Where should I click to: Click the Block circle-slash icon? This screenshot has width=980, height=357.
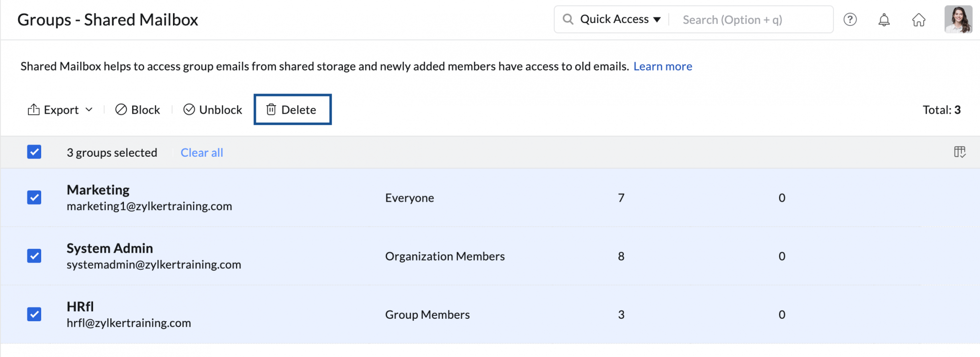tap(121, 110)
